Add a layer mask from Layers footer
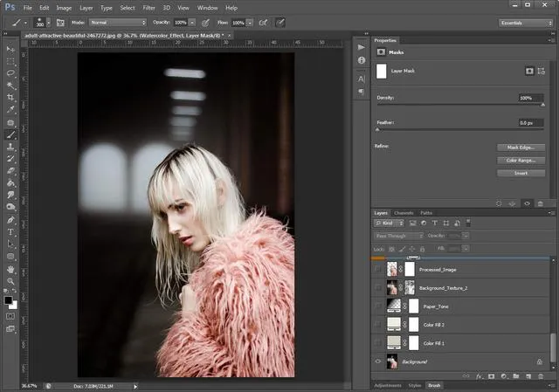Viewport: 559px width, 392px height. click(491, 376)
